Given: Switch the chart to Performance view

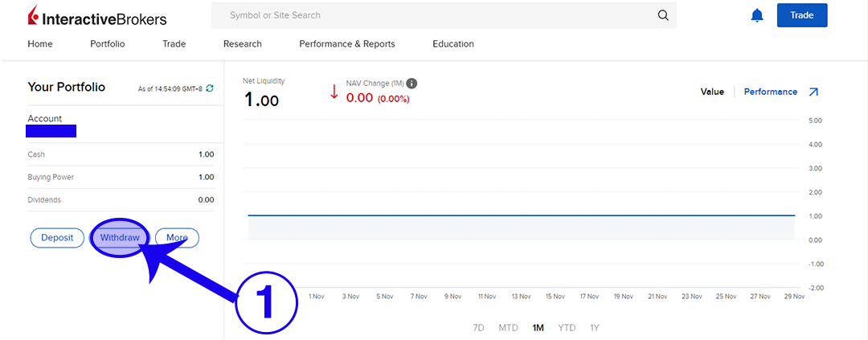Looking at the screenshot, I should click(770, 92).
